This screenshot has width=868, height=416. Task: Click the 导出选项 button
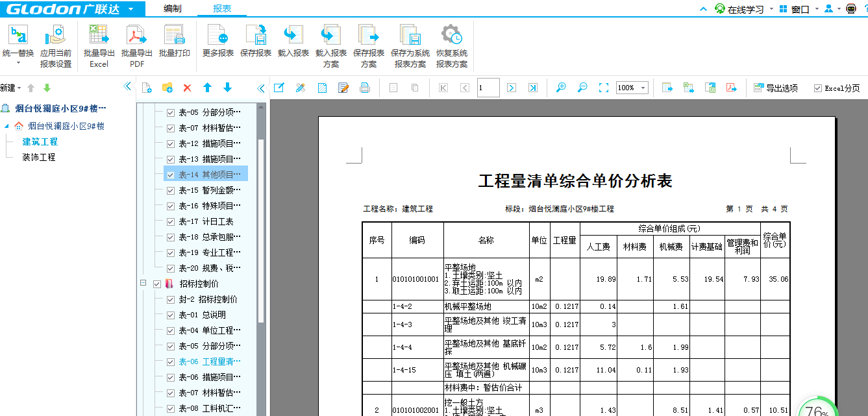[x=776, y=88]
